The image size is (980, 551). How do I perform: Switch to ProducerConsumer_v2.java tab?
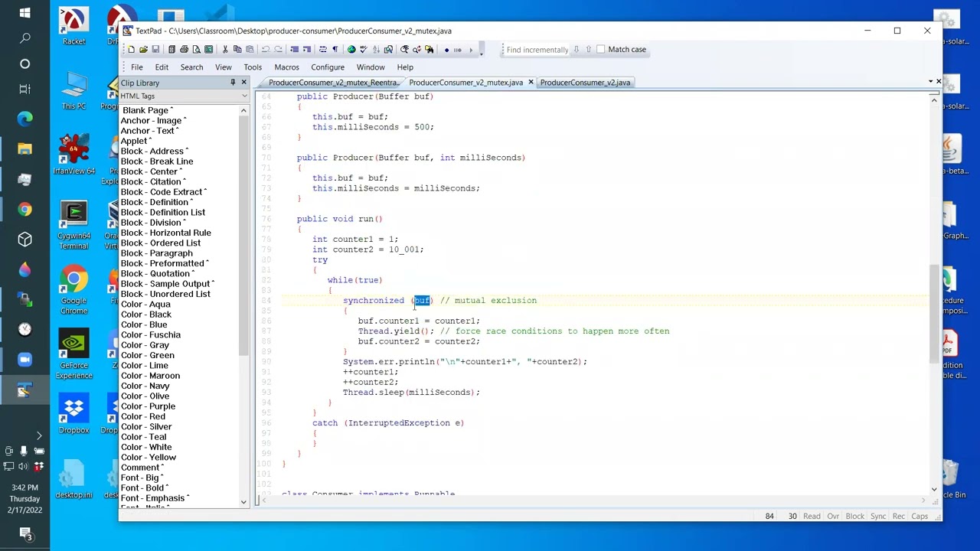pos(585,83)
